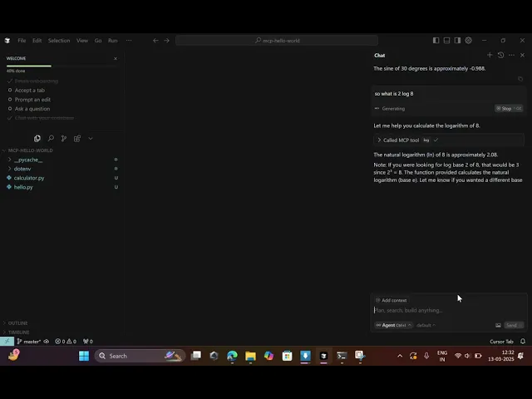Open File Explorer from taskbar
The image size is (532, 399).
point(250,356)
